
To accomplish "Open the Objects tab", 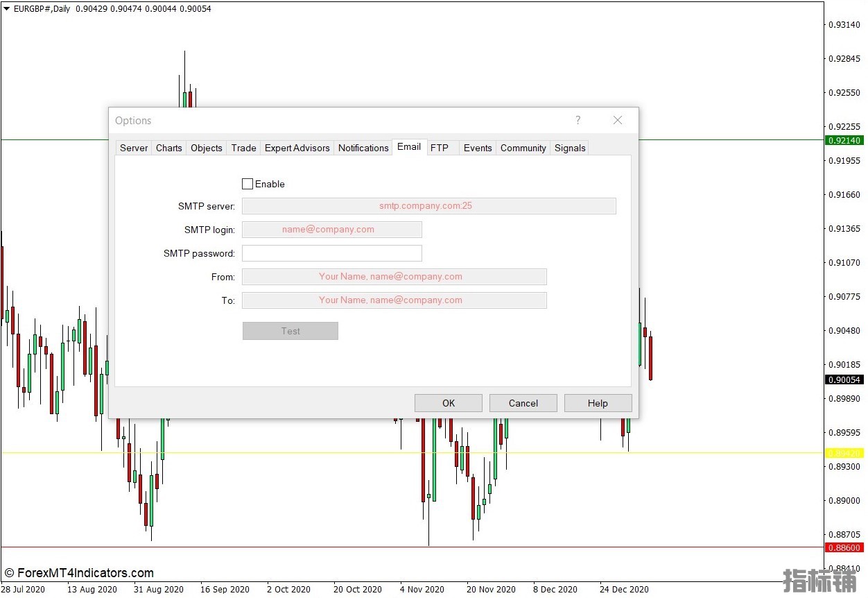I will (x=207, y=148).
